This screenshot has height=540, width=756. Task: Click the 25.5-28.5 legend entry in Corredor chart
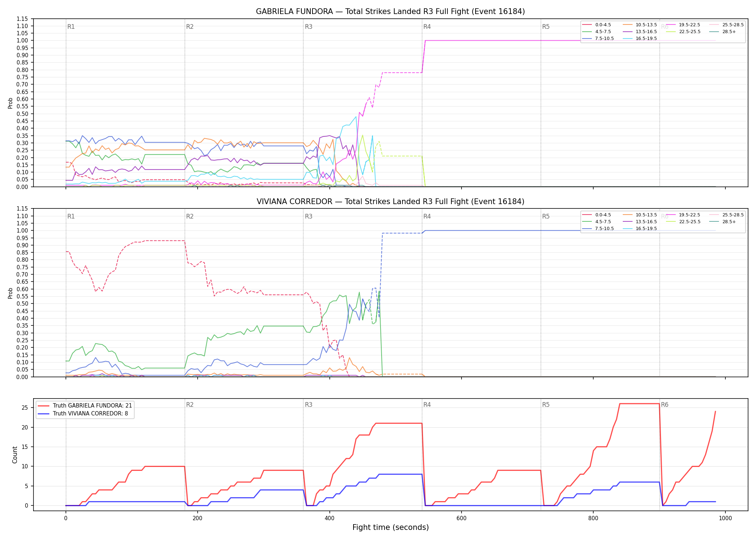coord(726,215)
